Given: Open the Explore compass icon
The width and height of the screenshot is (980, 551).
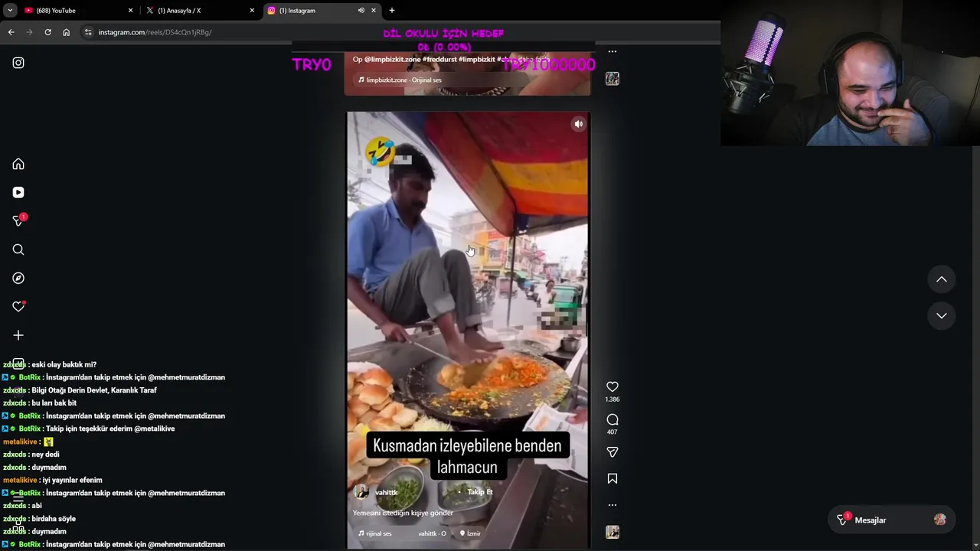Looking at the screenshot, I should tap(18, 278).
